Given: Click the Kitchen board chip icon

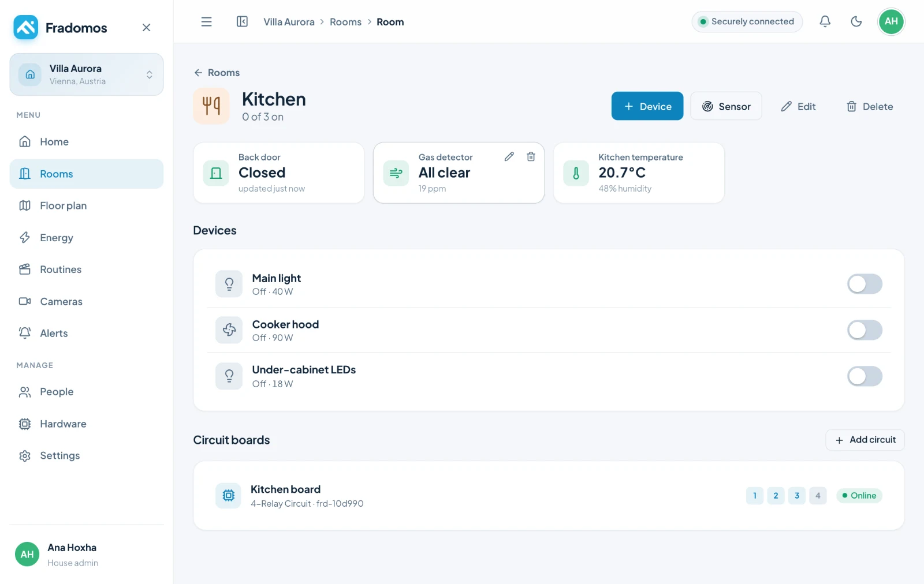Looking at the screenshot, I should pos(229,496).
